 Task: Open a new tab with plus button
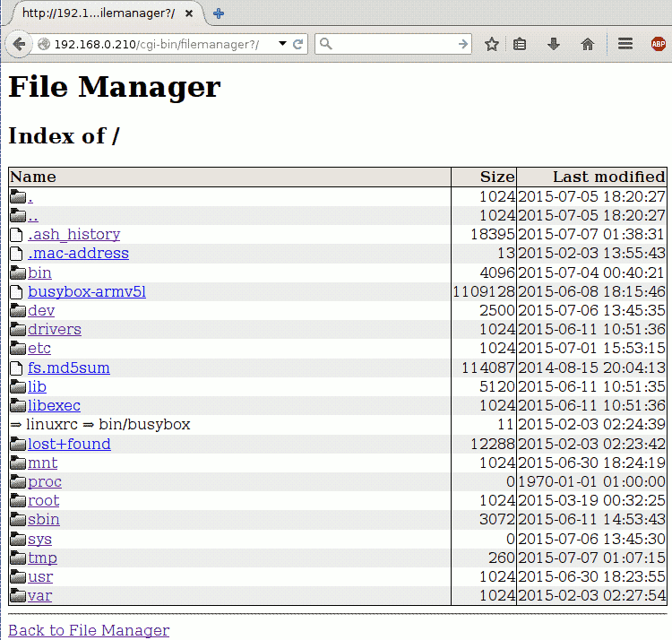pos(219,13)
